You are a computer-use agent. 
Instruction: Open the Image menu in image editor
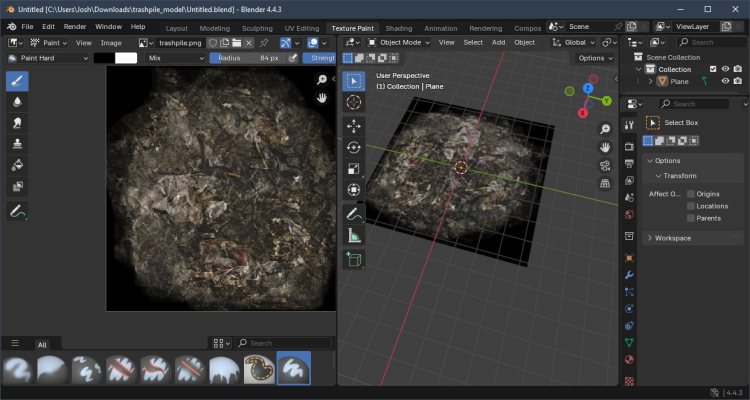click(x=111, y=43)
